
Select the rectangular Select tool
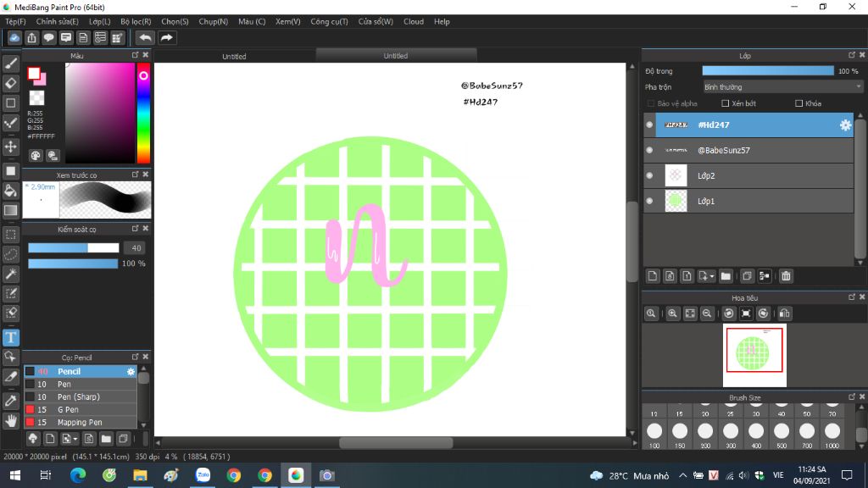click(10, 235)
